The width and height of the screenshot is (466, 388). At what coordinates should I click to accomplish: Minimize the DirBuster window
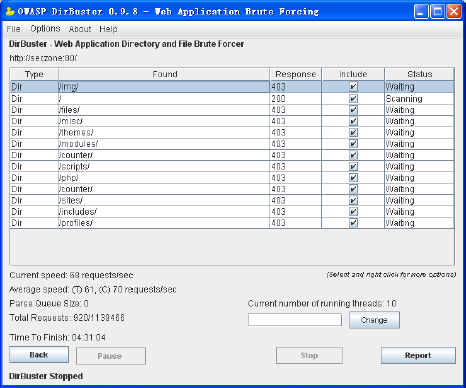tap(421, 11)
